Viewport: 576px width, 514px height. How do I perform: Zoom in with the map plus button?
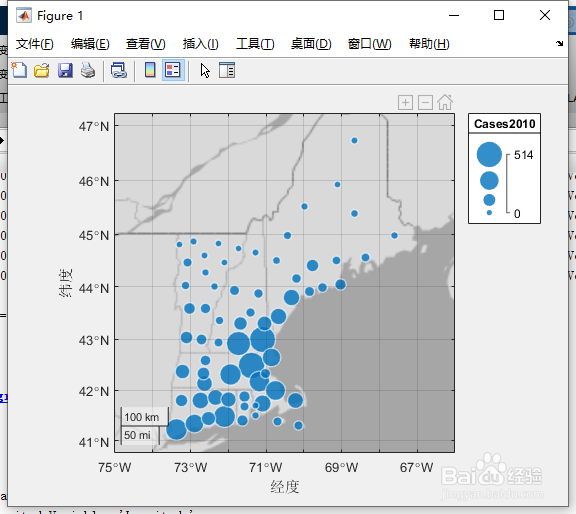click(405, 103)
